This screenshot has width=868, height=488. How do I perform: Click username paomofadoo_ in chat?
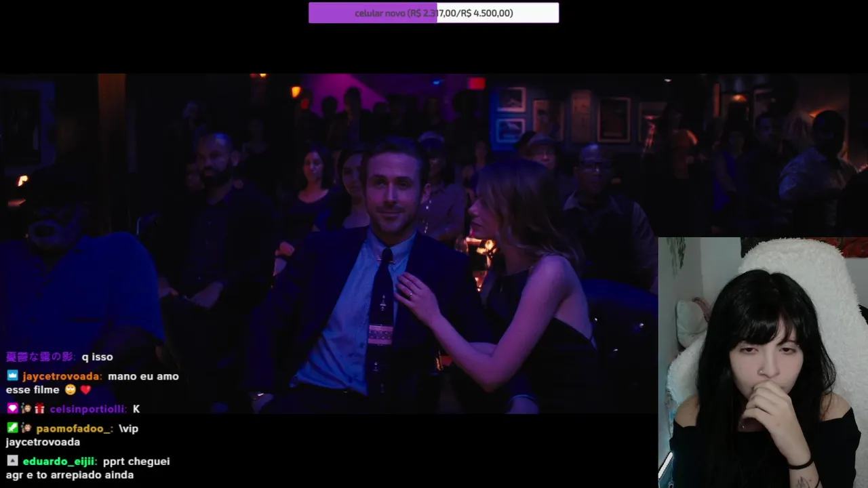pyautogui.click(x=74, y=428)
